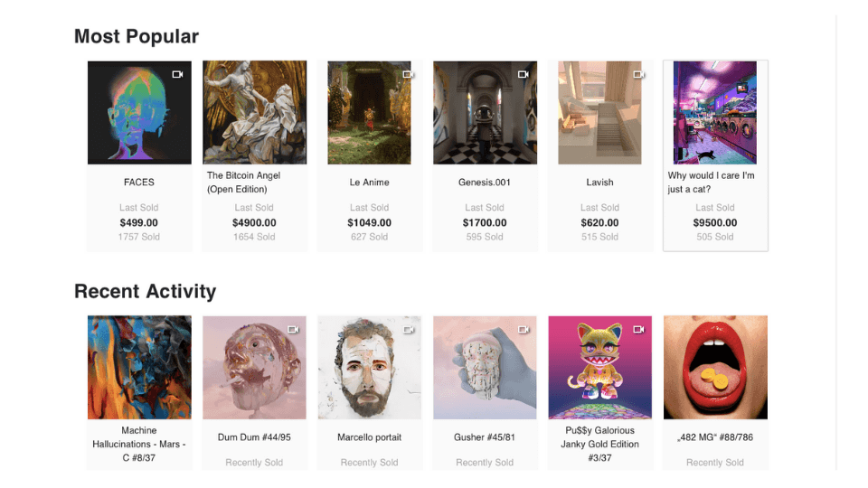Viewport: 868px width, 488px height.
Task: Select the FACES title link
Action: tap(139, 183)
